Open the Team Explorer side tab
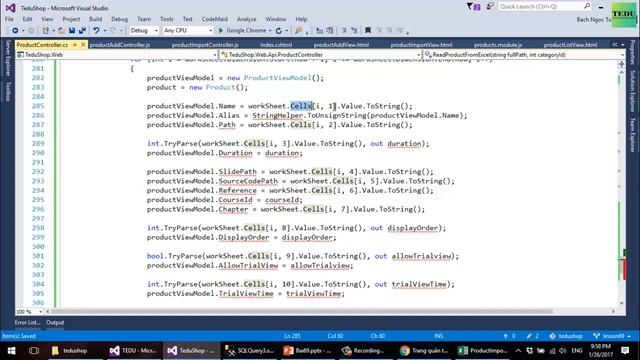The image size is (640, 360). coord(633,135)
